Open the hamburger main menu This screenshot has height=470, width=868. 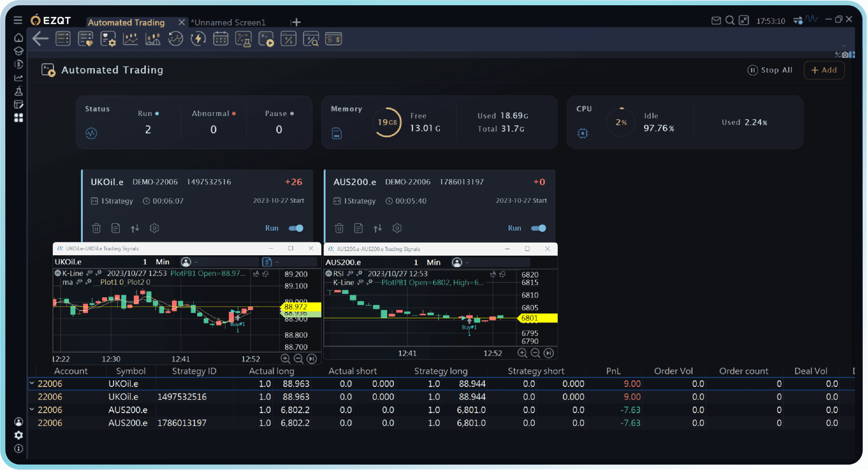pos(18,20)
